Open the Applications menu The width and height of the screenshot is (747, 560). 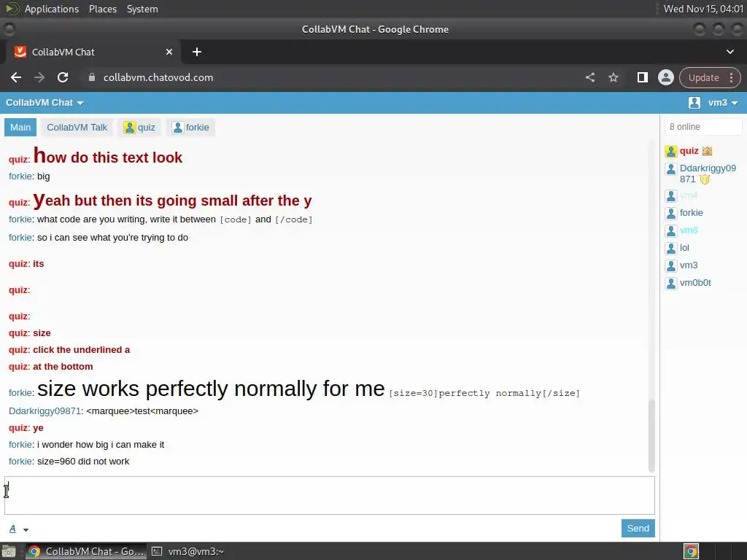(52, 9)
